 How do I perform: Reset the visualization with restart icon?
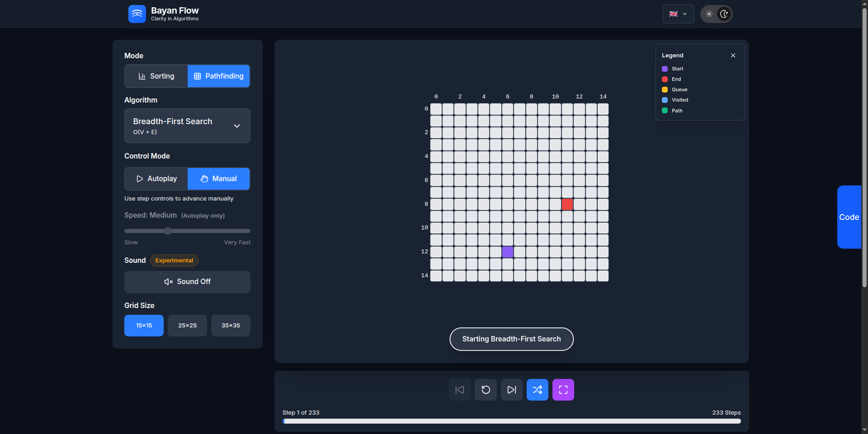(486, 390)
